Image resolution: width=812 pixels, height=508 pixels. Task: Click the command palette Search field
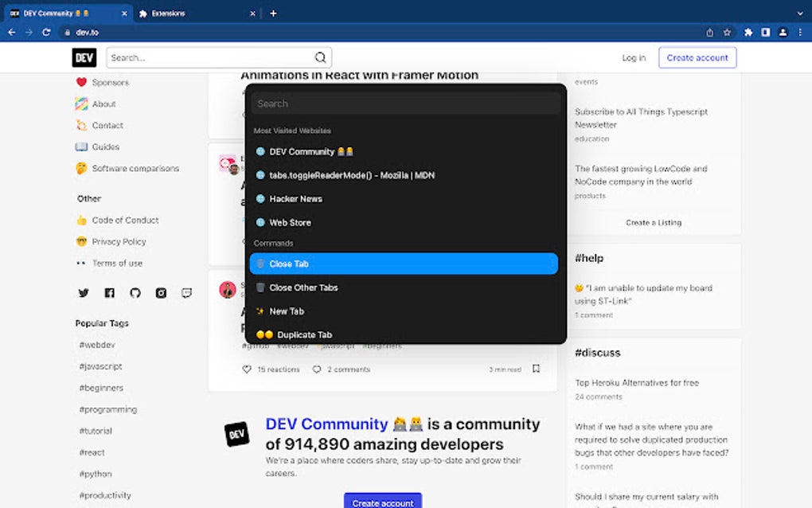405,104
